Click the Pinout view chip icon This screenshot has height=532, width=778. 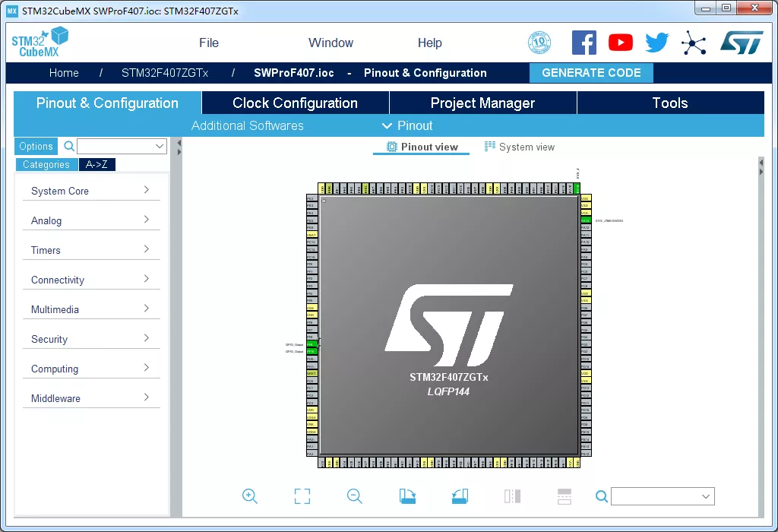[x=391, y=147]
